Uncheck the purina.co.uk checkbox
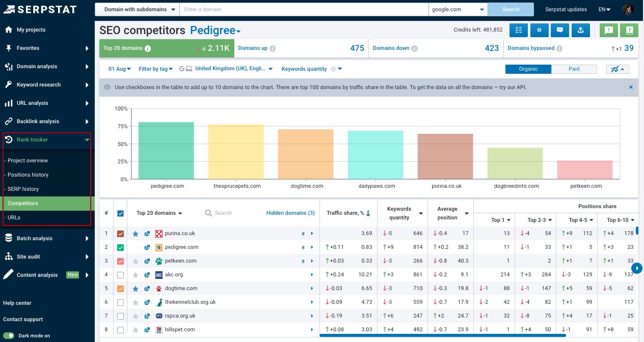The height and width of the screenshot is (342, 644). [x=121, y=234]
